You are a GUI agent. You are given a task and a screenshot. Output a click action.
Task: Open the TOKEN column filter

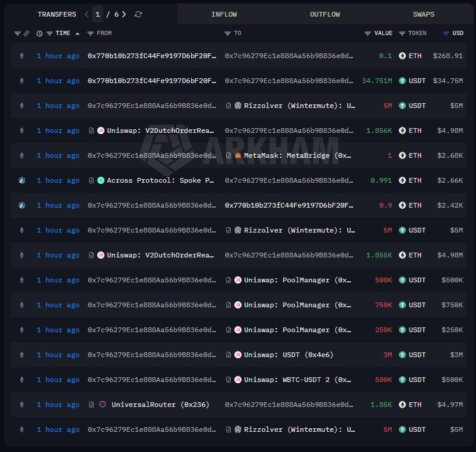point(402,33)
